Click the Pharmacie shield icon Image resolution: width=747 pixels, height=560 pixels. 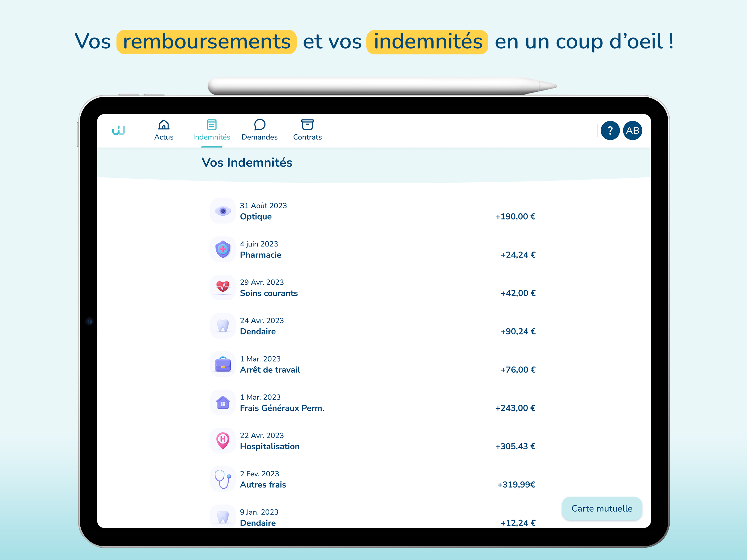tap(223, 249)
